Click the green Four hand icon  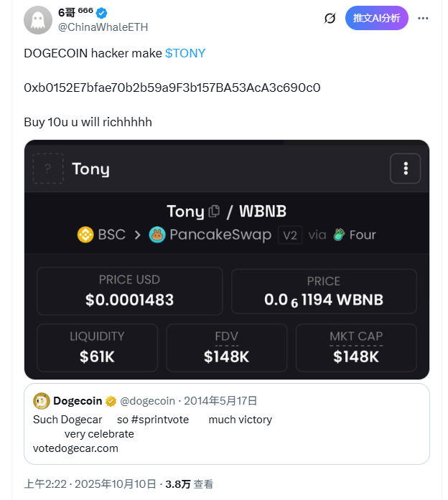pyautogui.click(x=339, y=235)
